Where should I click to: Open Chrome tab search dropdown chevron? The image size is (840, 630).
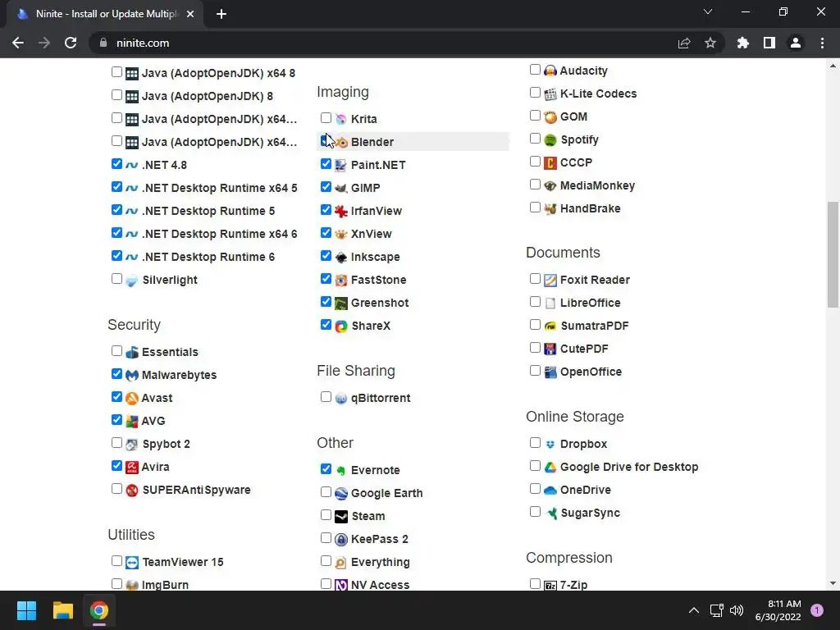pos(708,12)
